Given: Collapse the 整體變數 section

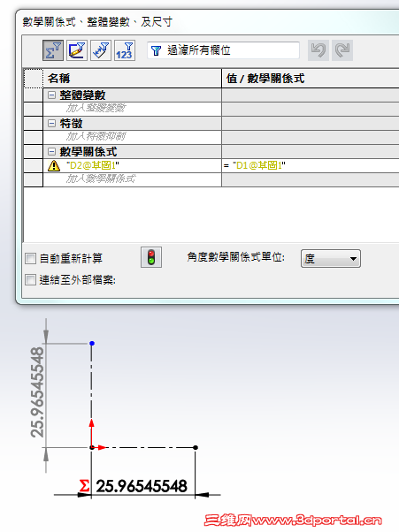Looking at the screenshot, I should point(51,95).
